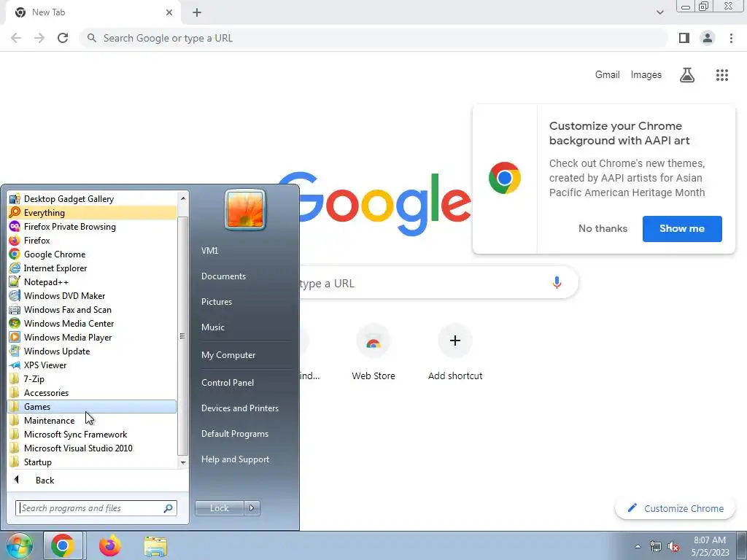Open Control Panel

pos(228,382)
